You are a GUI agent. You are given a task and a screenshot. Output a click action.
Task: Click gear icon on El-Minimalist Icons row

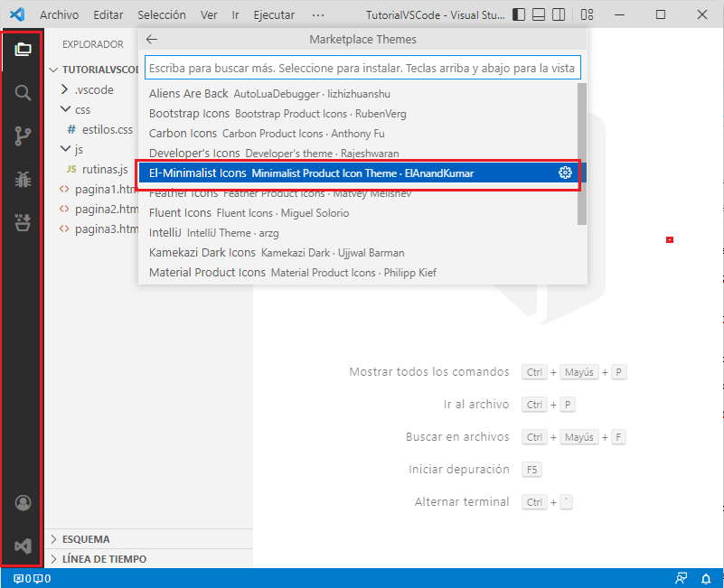pyautogui.click(x=565, y=173)
